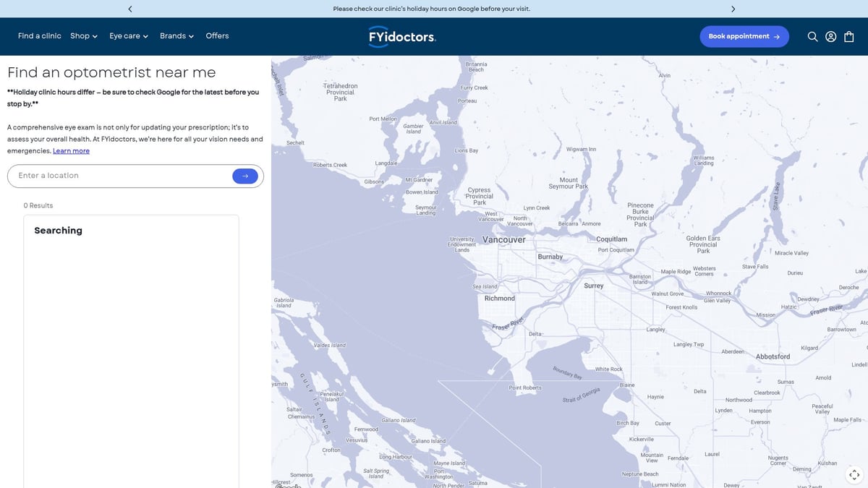Open the Offers menu item
The height and width of the screenshot is (488, 868).
tap(217, 36)
